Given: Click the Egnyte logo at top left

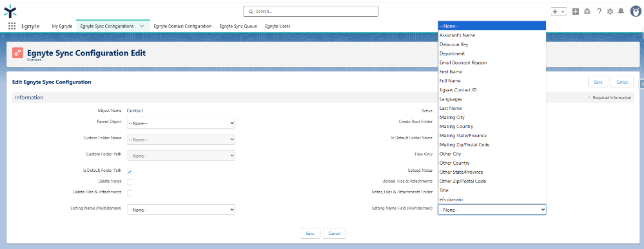Looking at the screenshot, I should [x=10, y=12].
